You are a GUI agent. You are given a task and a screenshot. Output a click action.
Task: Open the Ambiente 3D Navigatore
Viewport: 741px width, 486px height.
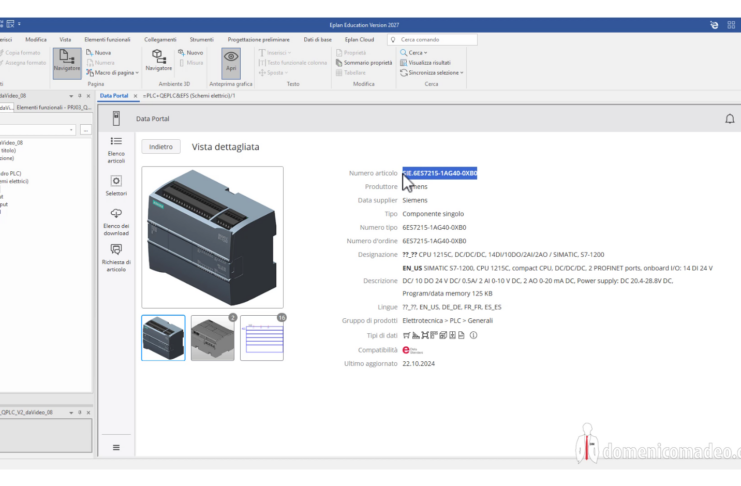pyautogui.click(x=158, y=61)
